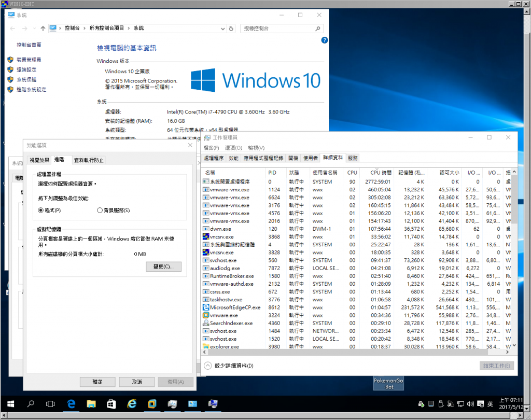Screen dimensions: 531x420
Task: Open the Windows Store taskbar icon
Action: click(111, 404)
